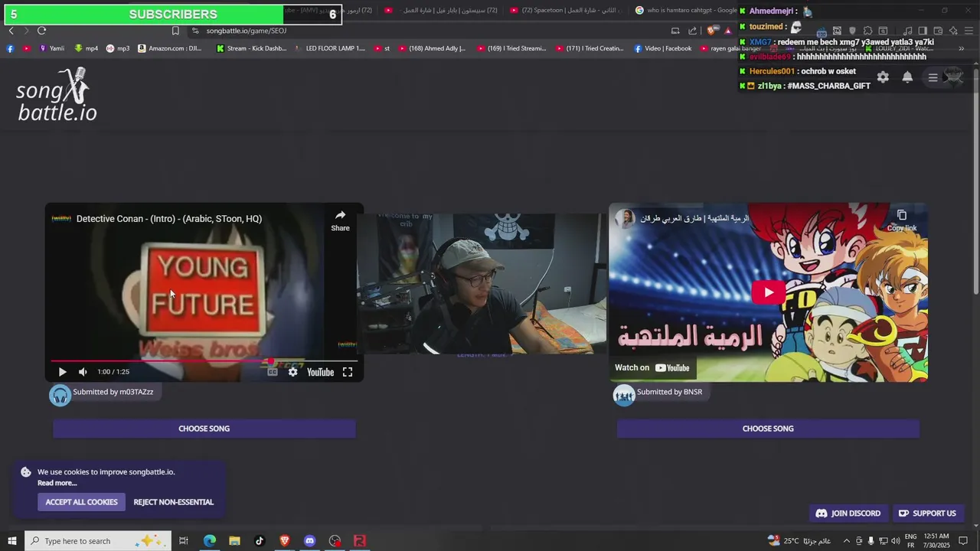The height and width of the screenshot is (551, 980).
Task: Open the Brave playlist music note icon
Action: (907, 31)
